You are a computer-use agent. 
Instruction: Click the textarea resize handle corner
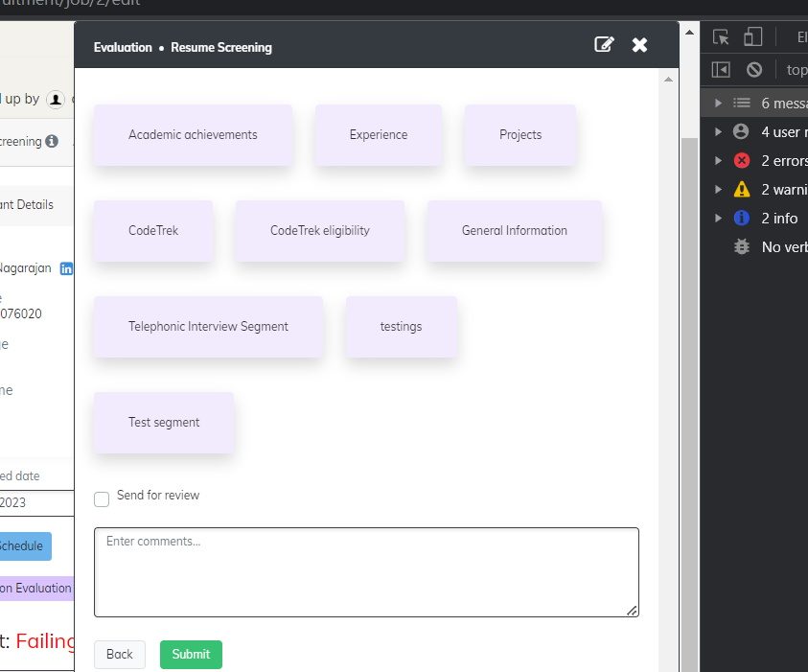click(x=632, y=610)
